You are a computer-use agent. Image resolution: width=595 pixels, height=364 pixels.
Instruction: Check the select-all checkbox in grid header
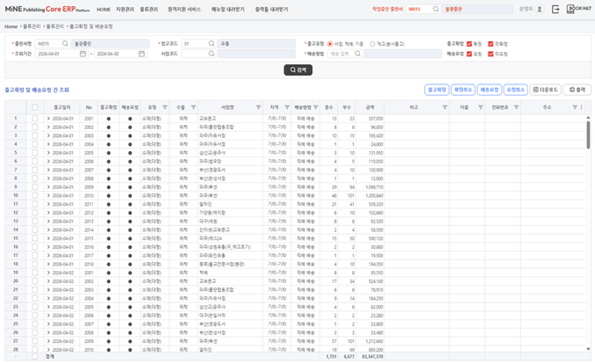pyautogui.click(x=35, y=107)
